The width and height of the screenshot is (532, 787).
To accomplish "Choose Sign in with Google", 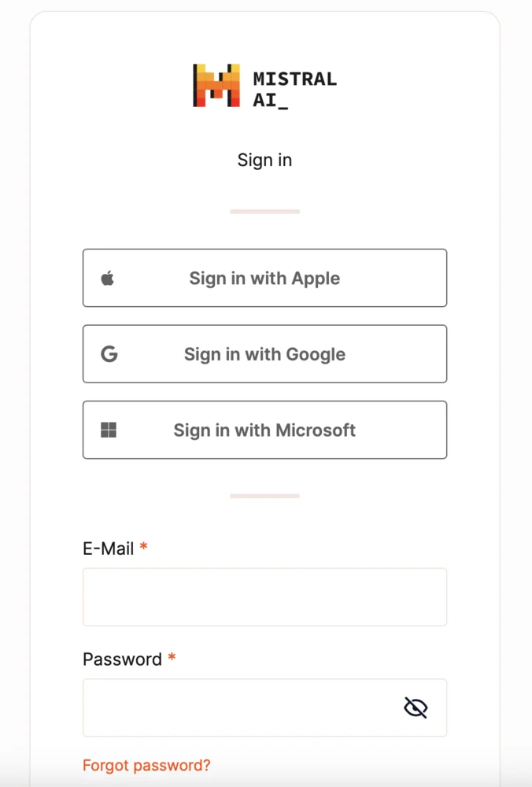I will (x=264, y=354).
